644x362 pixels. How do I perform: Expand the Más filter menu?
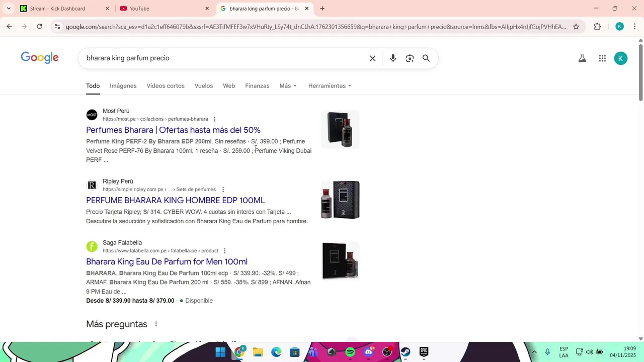(x=288, y=86)
